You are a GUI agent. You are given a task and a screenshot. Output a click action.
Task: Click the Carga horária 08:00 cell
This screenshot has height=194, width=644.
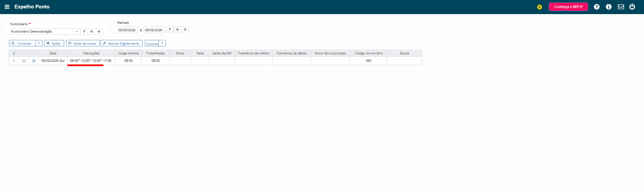click(128, 61)
